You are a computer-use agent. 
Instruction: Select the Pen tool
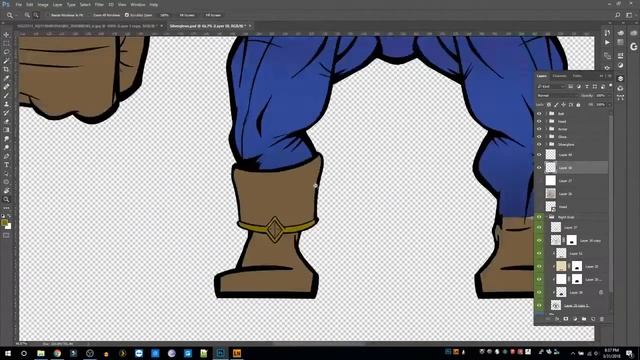6,156
